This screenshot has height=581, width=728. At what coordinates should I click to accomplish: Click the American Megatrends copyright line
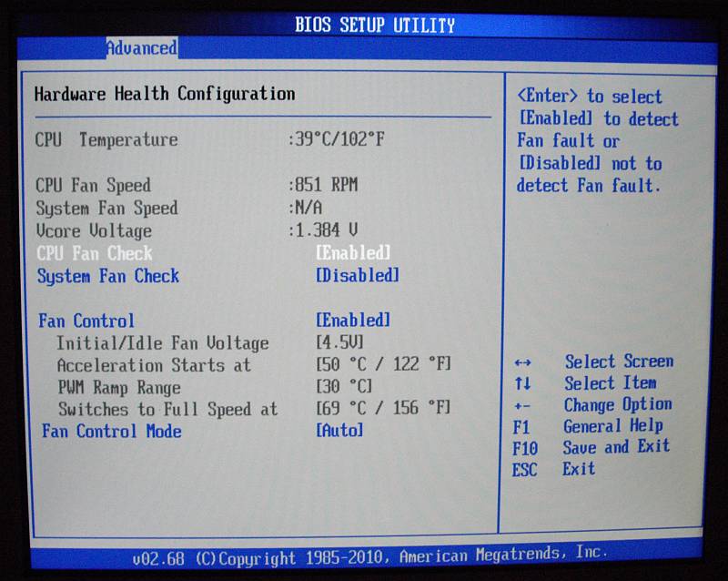tap(370, 556)
